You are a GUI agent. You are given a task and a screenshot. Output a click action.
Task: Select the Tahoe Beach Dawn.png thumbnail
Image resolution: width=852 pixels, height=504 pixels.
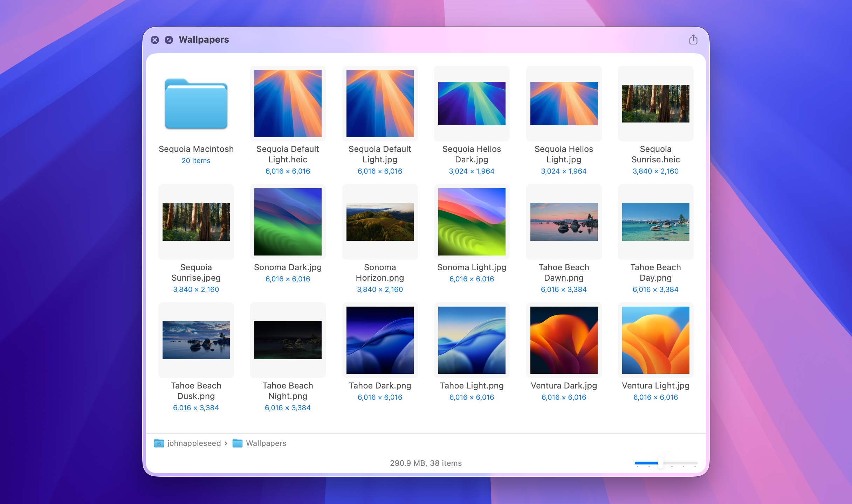564,222
